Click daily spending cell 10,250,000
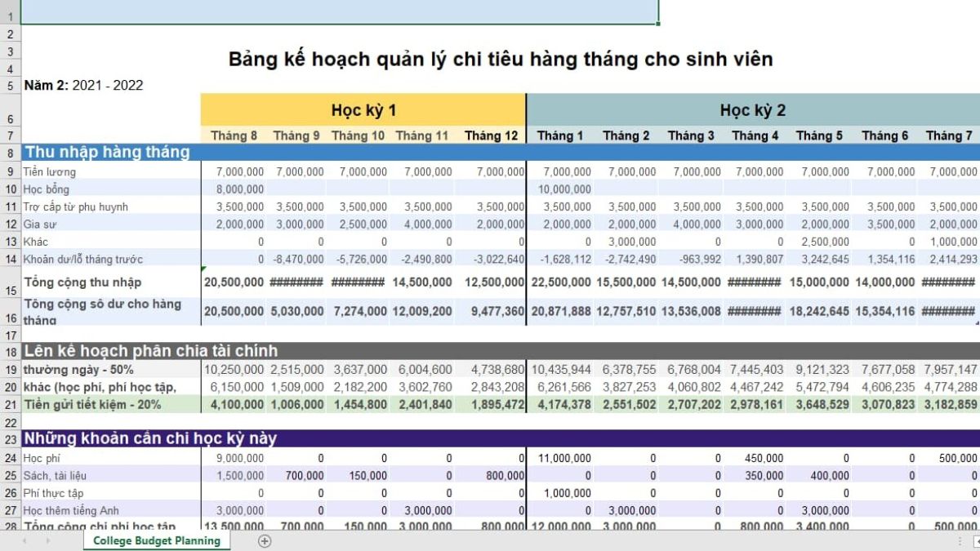Viewport: 980px width, 551px height. tap(234, 370)
